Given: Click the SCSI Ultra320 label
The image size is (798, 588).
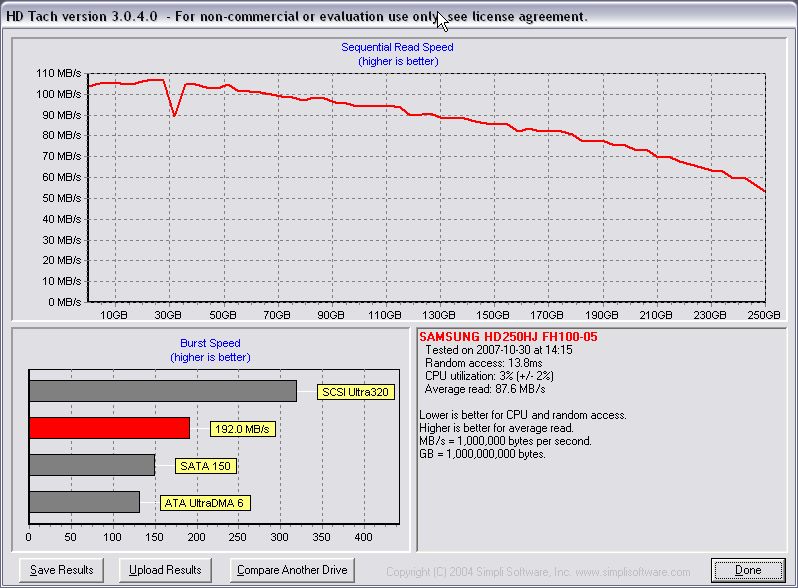Looking at the screenshot, I should pyautogui.click(x=353, y=392).
